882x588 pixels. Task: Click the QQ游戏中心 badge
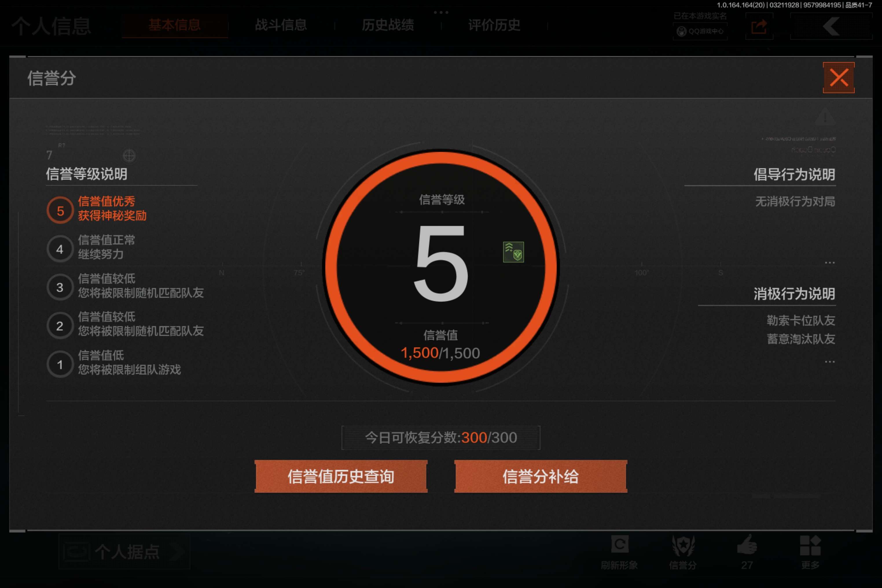point(700,31)
